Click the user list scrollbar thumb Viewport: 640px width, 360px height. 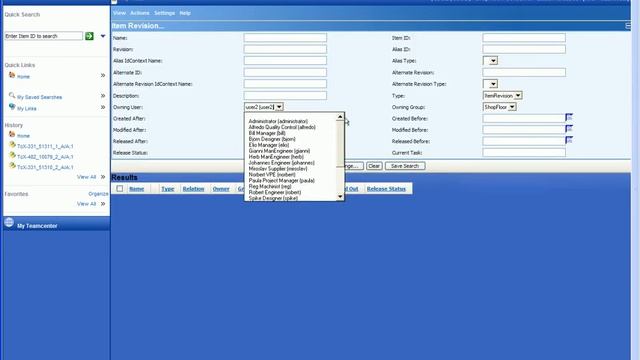point(340,144)
